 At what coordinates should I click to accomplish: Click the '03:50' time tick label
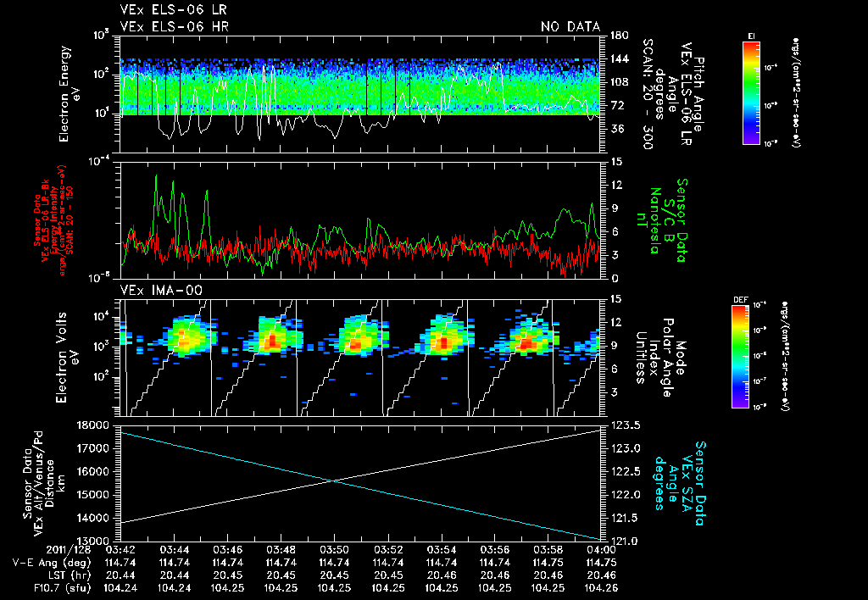(334, 550)
